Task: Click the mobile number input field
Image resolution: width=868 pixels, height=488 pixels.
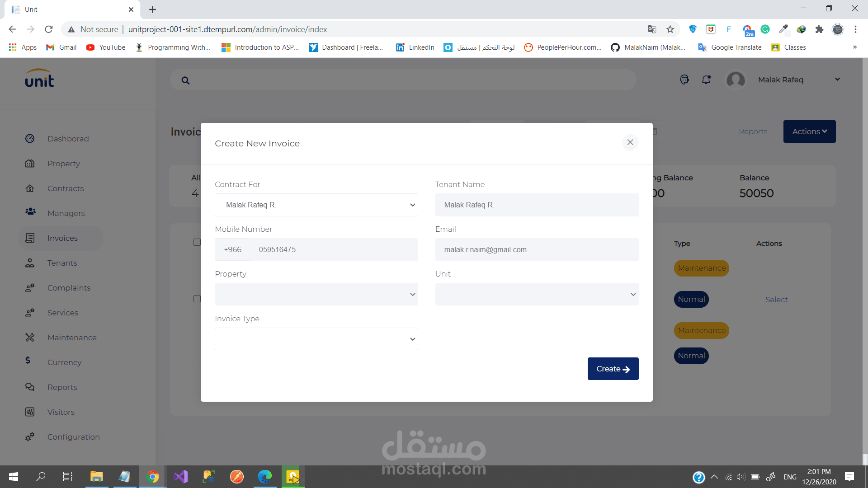Action: [x=335, y=249]
